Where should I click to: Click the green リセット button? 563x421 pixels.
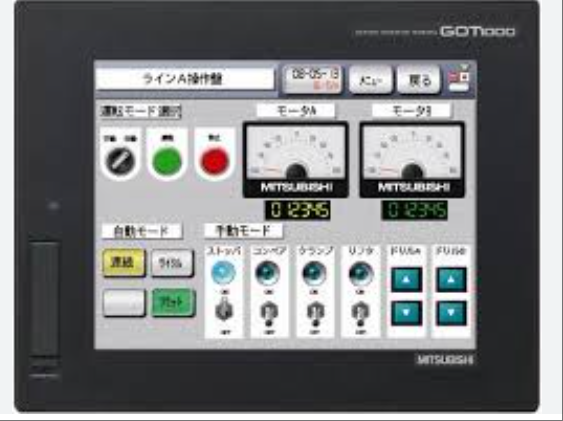tap(173, 303)
